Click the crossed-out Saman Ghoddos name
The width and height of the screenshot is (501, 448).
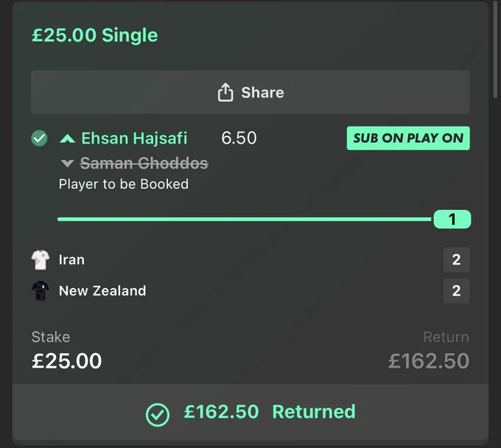[x=144, y=164]
